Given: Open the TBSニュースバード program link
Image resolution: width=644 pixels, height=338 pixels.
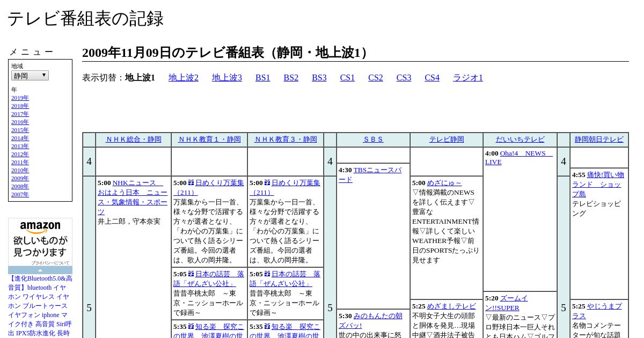Looking at the screenshot, I should 370,175.
